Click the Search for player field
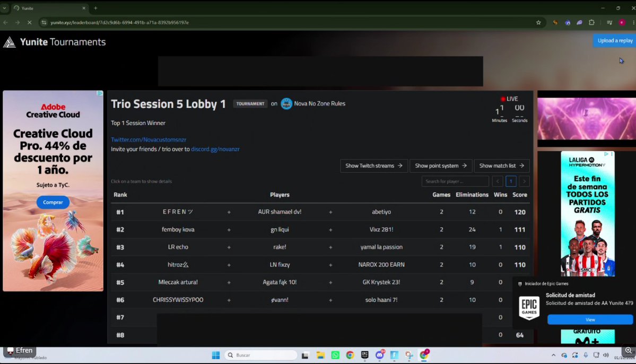This screenshot has width=636, height=364. 455,181
